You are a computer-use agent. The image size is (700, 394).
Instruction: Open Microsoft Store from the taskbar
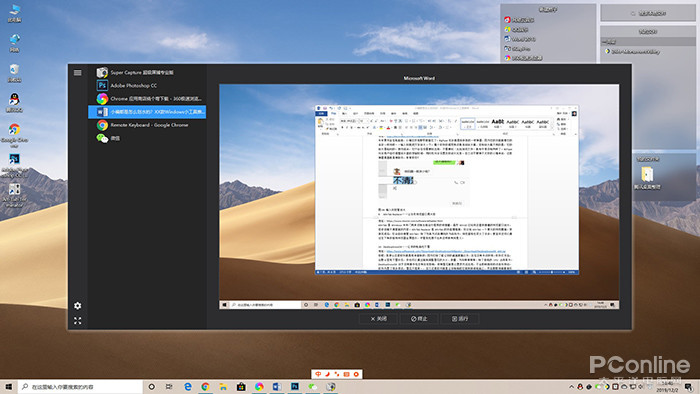[x=241, y=386]
